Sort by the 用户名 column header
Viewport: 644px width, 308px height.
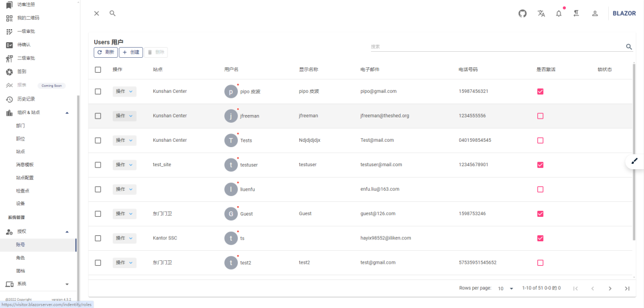click(231, 70)
